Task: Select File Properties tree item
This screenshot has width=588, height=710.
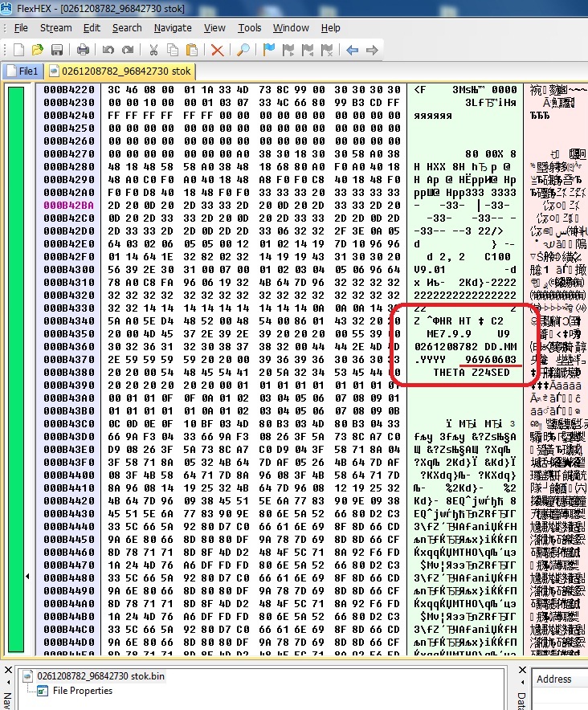Action: tap(83, 691)
